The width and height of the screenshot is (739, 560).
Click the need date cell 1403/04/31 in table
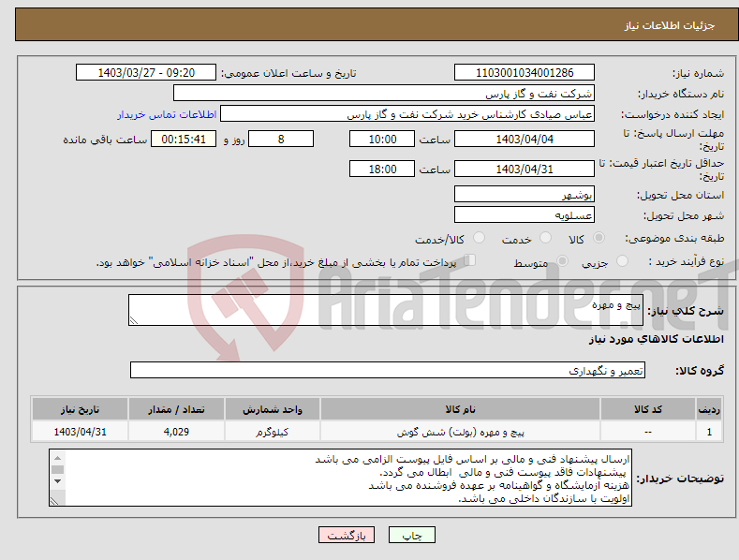(81, 432)
